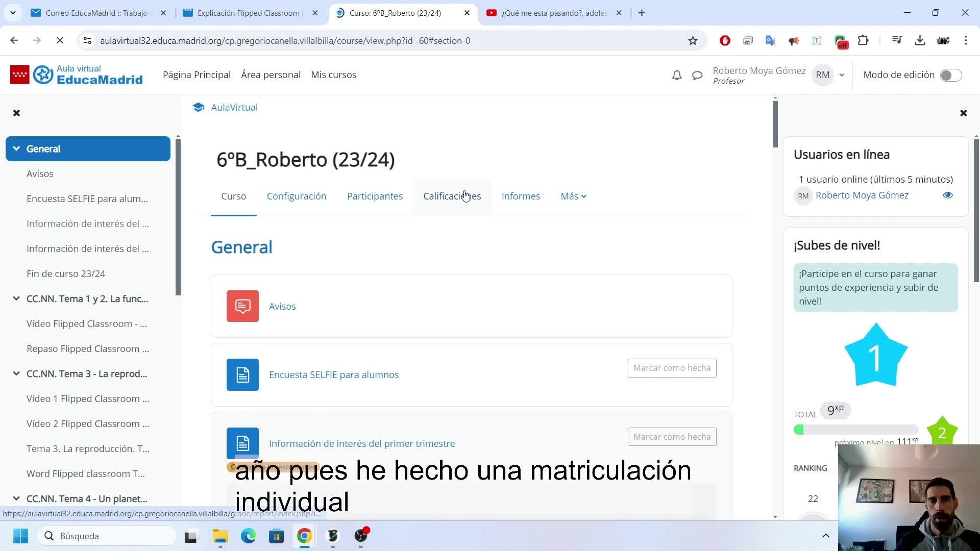
Task: Expand the Más dropdown menu
Action: coord(573,196)
